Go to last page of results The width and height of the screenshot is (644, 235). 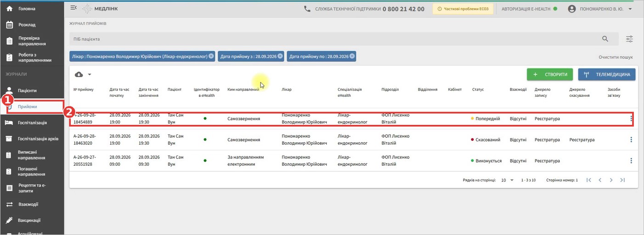(x=622, y=180)
